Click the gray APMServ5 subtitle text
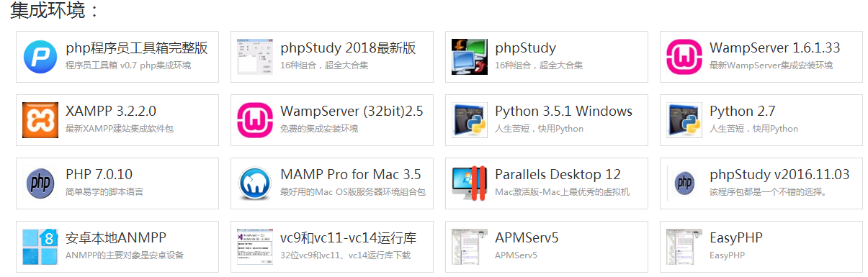868x277 pixels. point(516,255)
